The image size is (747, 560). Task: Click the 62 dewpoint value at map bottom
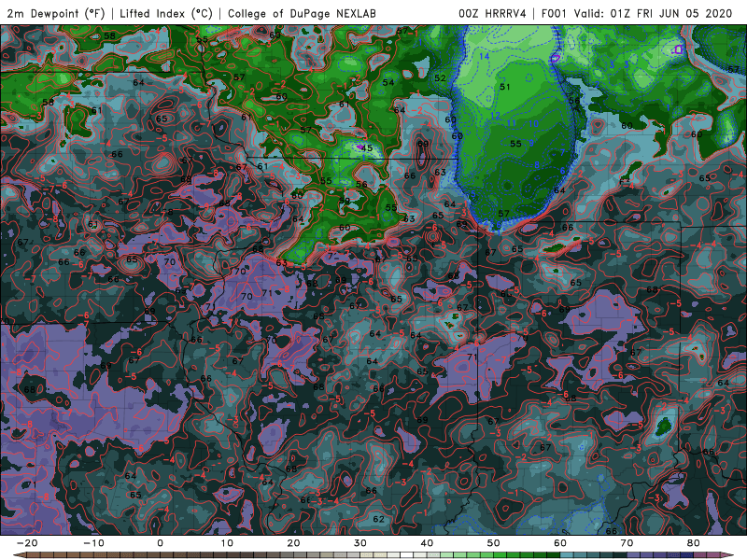click(379, 519)
